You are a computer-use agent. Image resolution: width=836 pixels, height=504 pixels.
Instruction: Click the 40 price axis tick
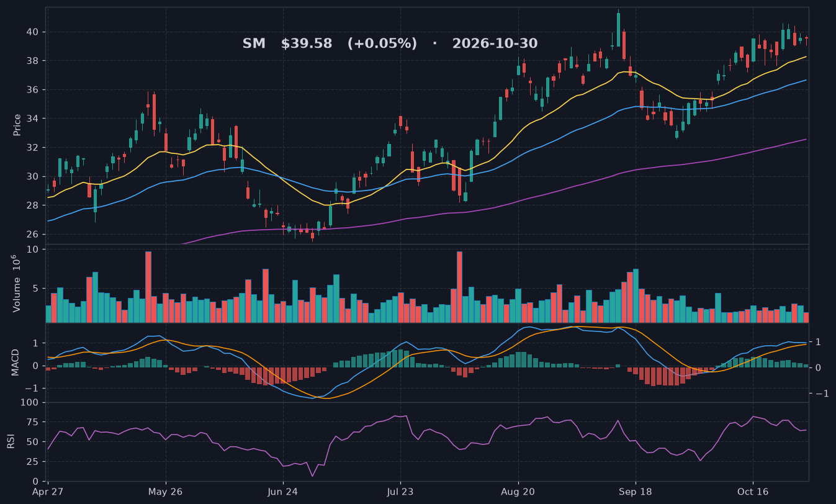[x=32, y=32]
